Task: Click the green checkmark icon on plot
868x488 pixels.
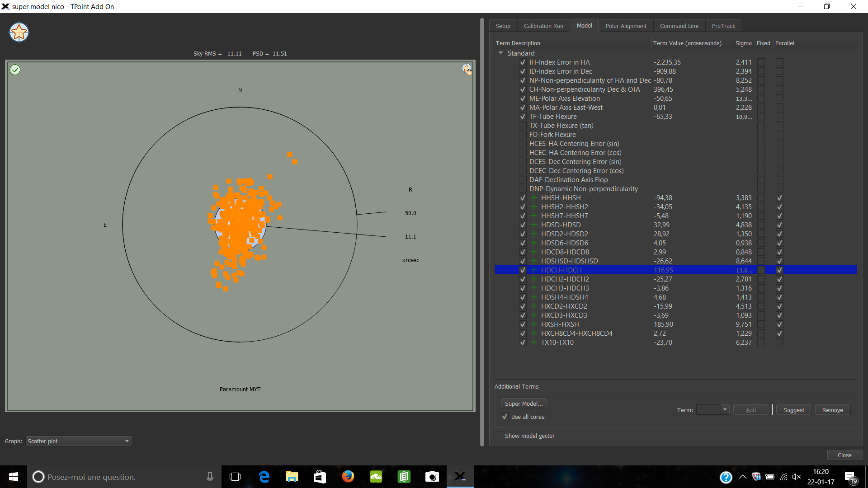Action: (x=15, y=70)
